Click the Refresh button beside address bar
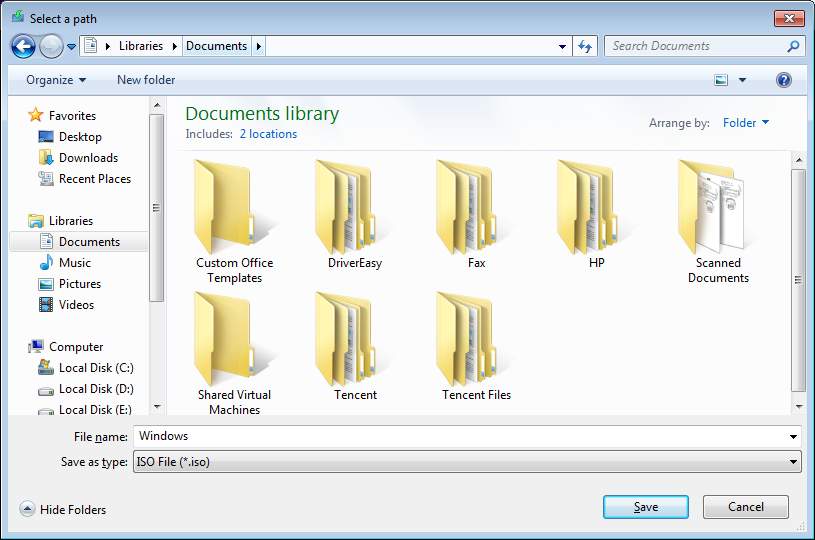The height and width of the screenshot is (540, 815). (x=586, y=46)
